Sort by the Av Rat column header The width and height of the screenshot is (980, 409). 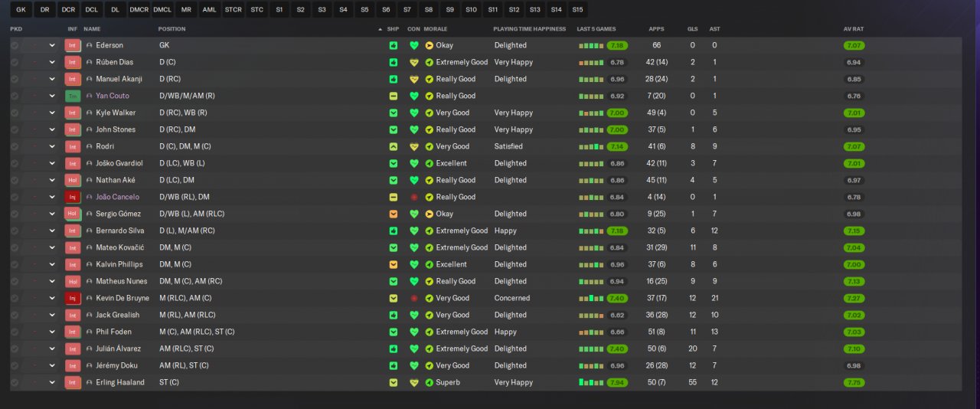point(854,29)
